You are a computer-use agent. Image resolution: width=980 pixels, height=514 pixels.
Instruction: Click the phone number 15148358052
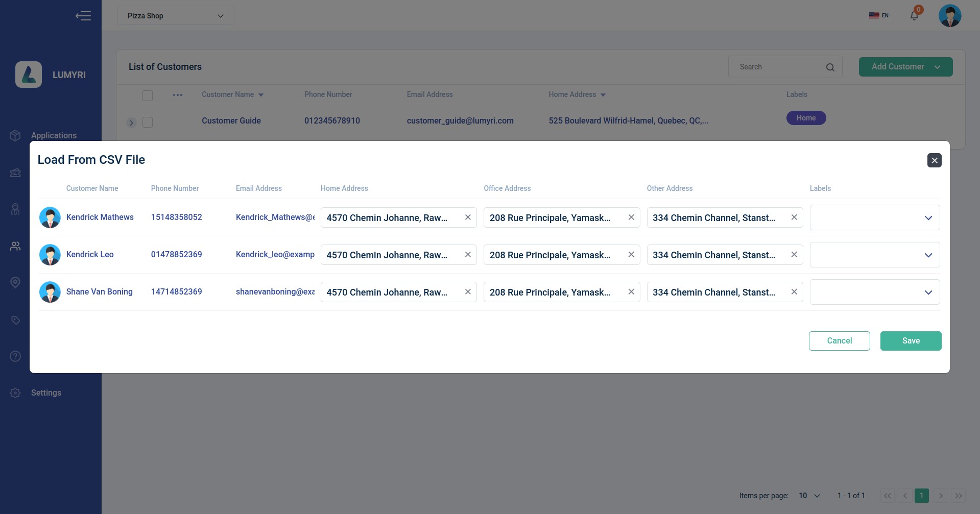click(x=176, y=217)
